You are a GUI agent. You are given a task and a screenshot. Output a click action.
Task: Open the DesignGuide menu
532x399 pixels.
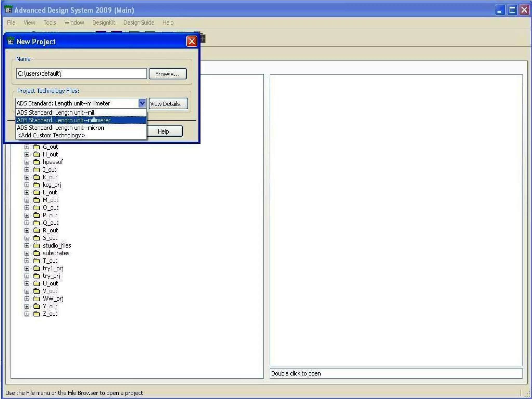(139, 23)
